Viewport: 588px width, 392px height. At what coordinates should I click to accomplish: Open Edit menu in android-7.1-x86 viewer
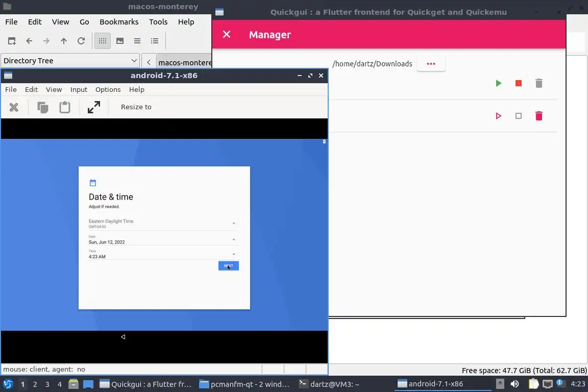(x=31, y=89)
